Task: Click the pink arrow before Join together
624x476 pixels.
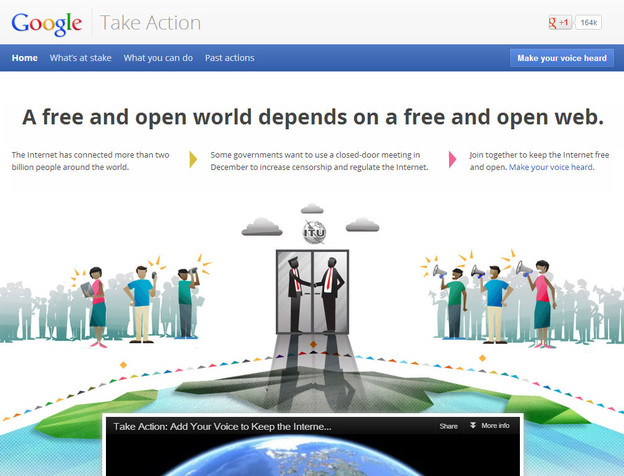Action: 452,160
